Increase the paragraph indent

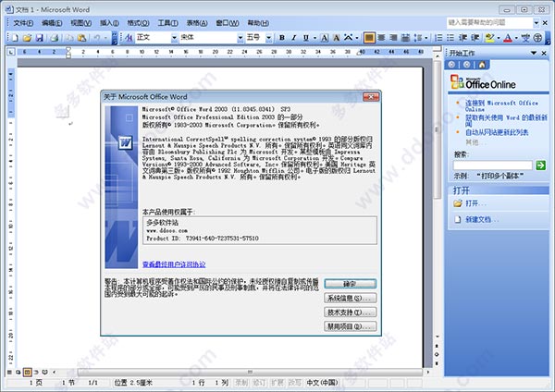click(475, 38)
